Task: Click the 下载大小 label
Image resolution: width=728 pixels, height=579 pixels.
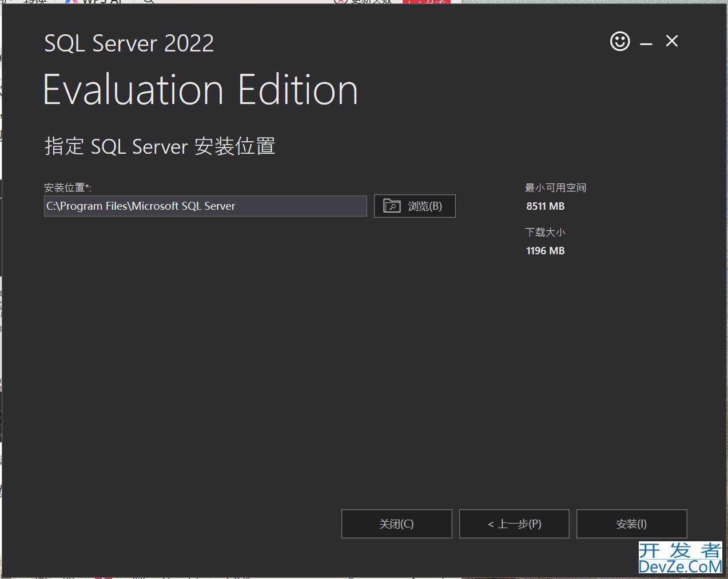Action: pos(546,232)
